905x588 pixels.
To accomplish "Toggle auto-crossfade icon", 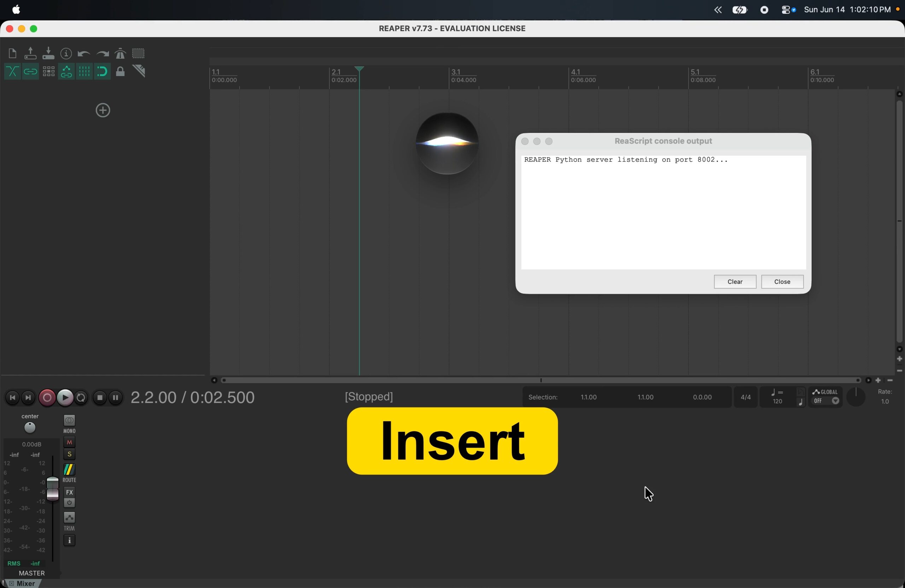I will point(12,71).
